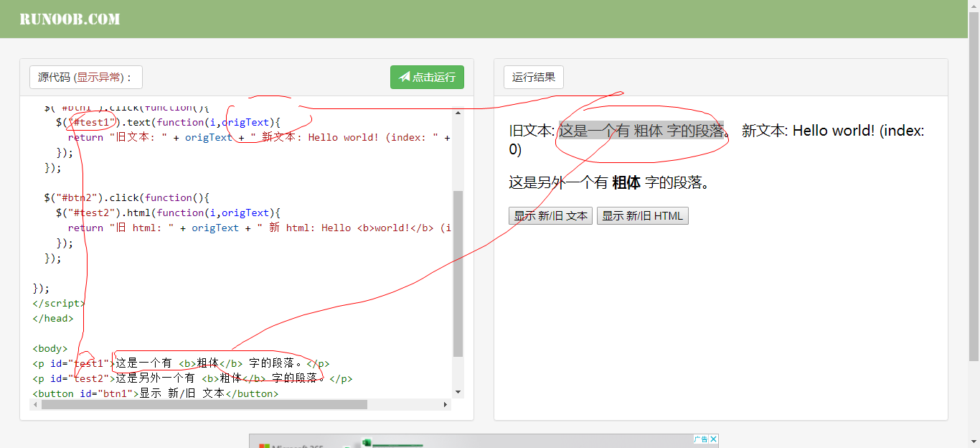Click the highlighted 这是一个有 粗体 字的段落 result text
The image size is (980, 448).
(641, 131)
